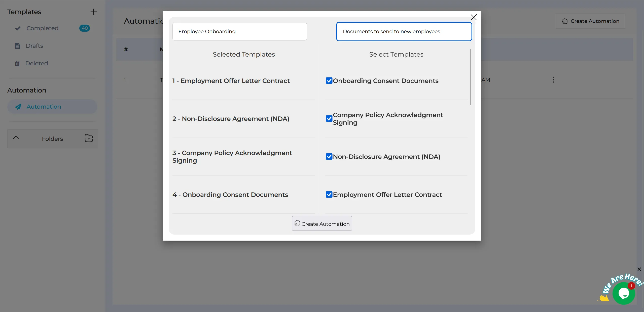The image size is (644, 312).
Task: Click the Deleted trash icon
Action: point(17,63)
